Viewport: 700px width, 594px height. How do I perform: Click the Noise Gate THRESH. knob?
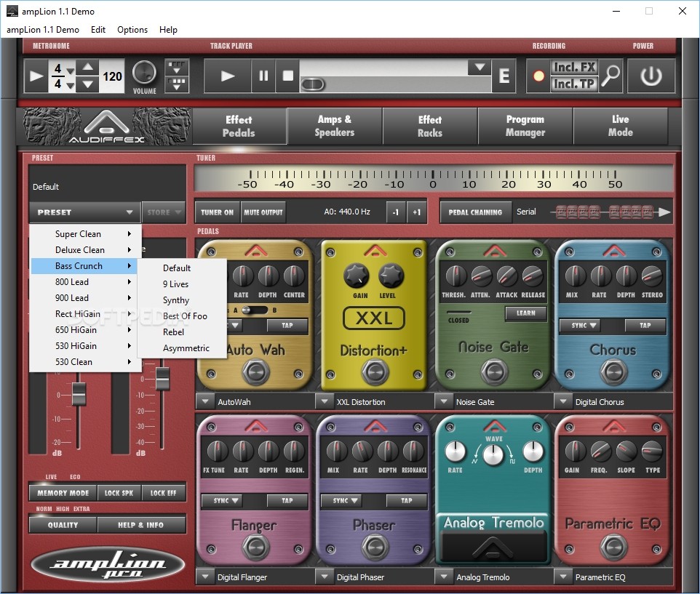[455, 276]
